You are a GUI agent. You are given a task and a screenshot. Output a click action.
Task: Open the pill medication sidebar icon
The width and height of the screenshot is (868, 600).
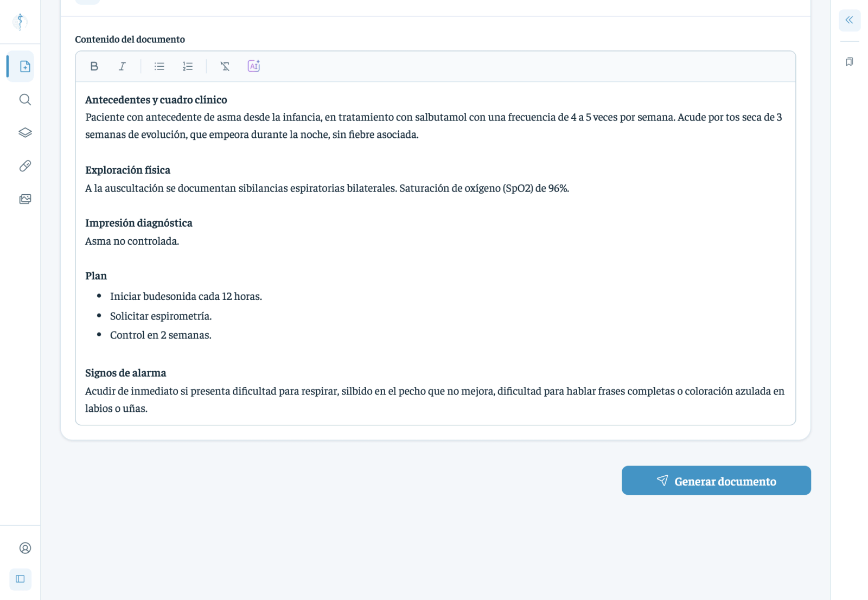(25, 165)
